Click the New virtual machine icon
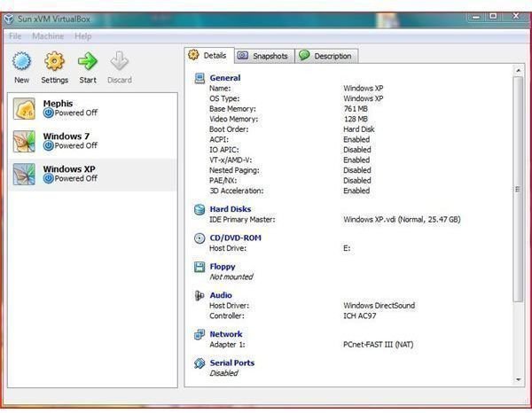532x413 pixels. 21,61
